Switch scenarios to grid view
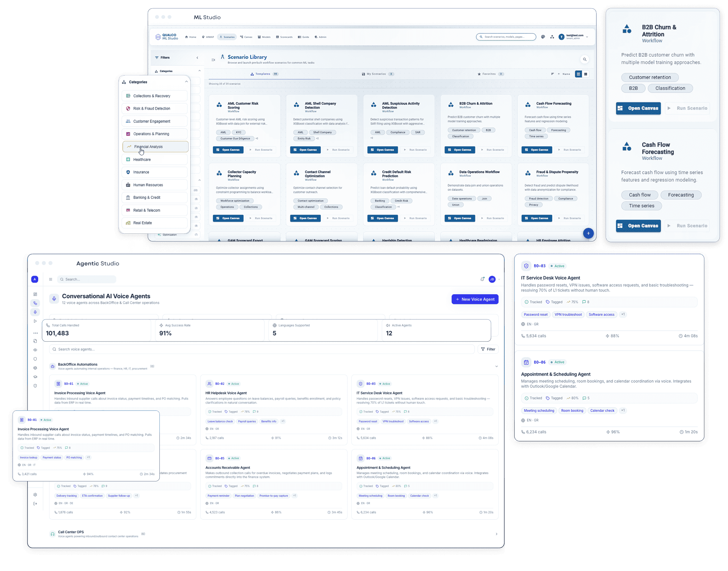 [x=578, y=74]
